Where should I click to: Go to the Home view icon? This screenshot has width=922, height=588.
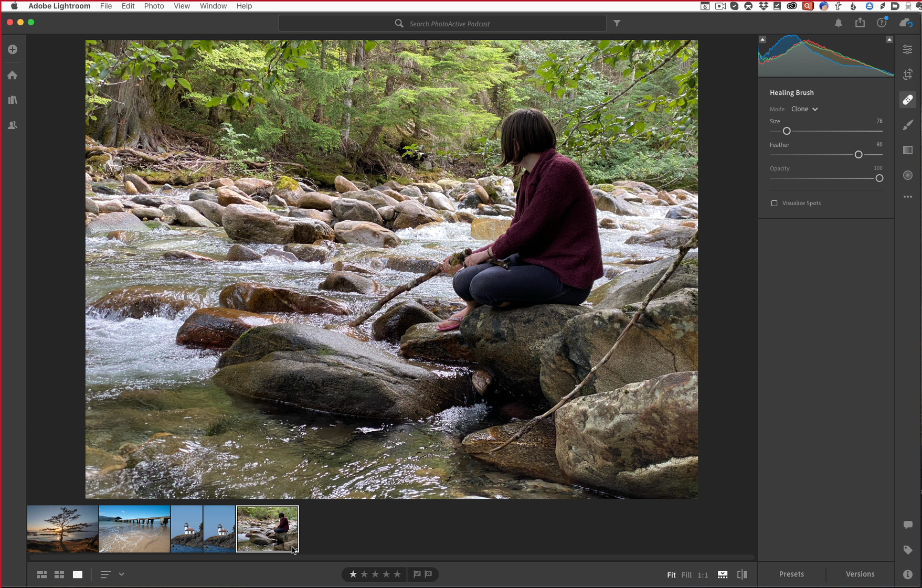13,75
